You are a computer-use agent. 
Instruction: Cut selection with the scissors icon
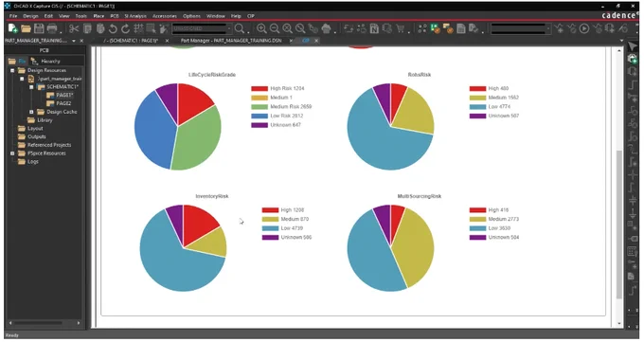pos(74,28)
